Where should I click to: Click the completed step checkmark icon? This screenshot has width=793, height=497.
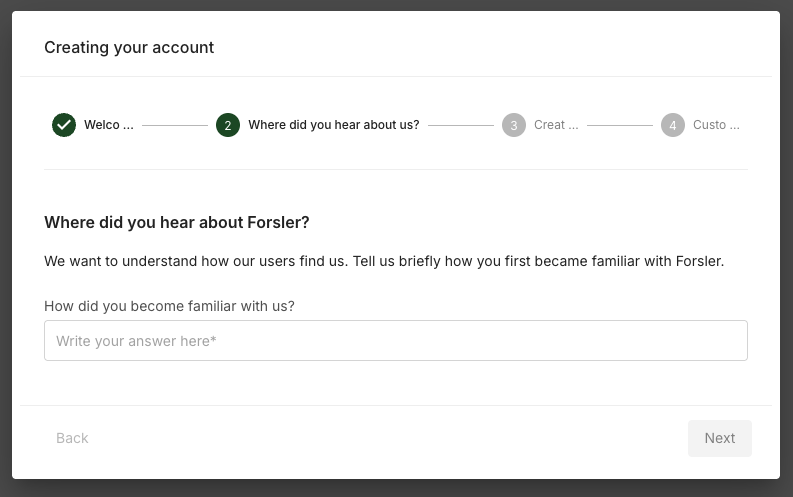point(64,125)
